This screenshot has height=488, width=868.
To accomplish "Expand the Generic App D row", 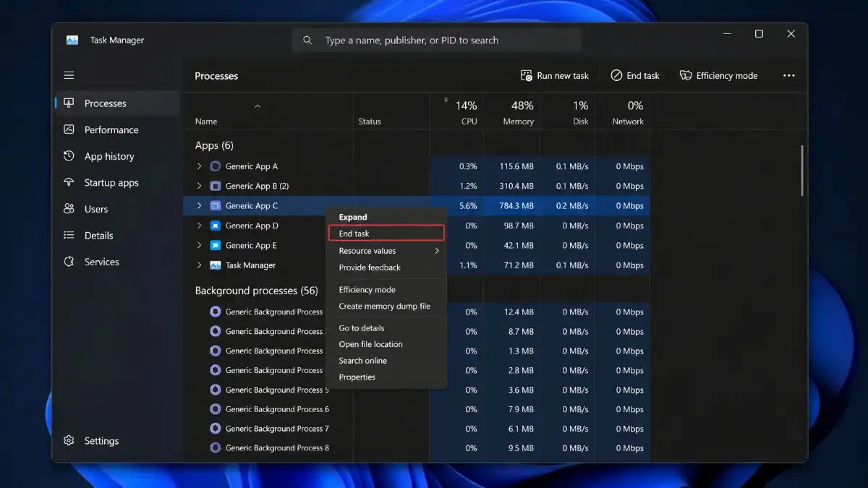I will [200, 226].
